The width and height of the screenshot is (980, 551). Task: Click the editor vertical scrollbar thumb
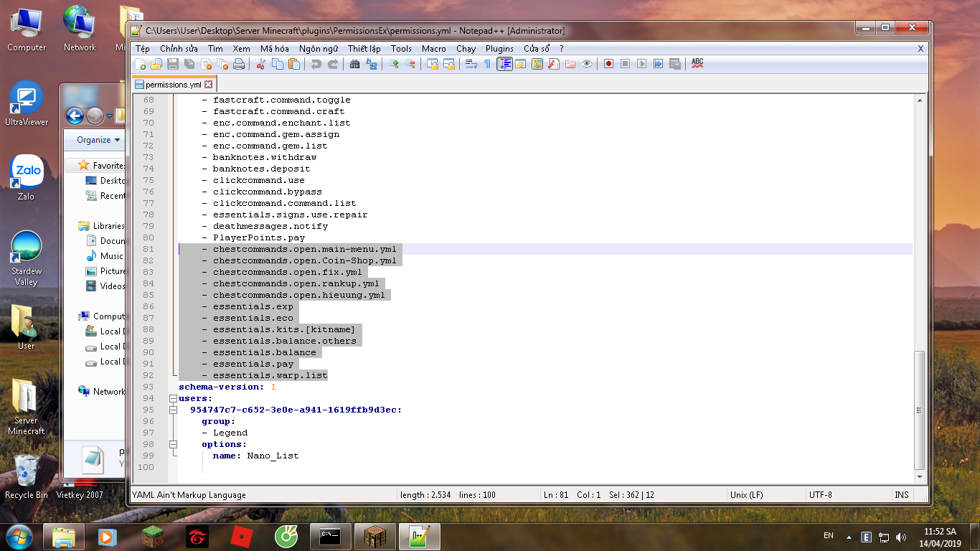click(x=920, y=410)
